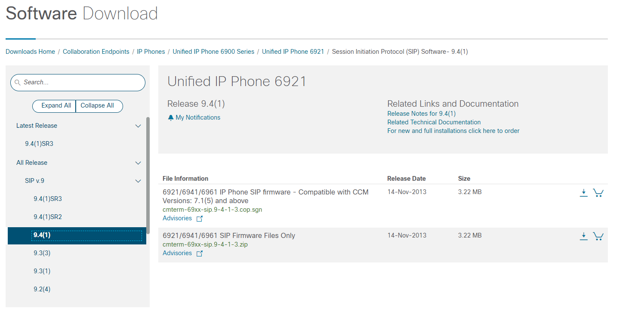Collapse the SIP v.9 group

(138, 181)
